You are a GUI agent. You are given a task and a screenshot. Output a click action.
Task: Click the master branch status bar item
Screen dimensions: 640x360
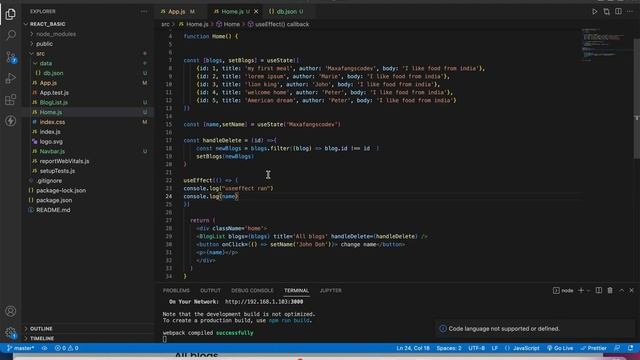pyautogui.click(x=20, y=348)
